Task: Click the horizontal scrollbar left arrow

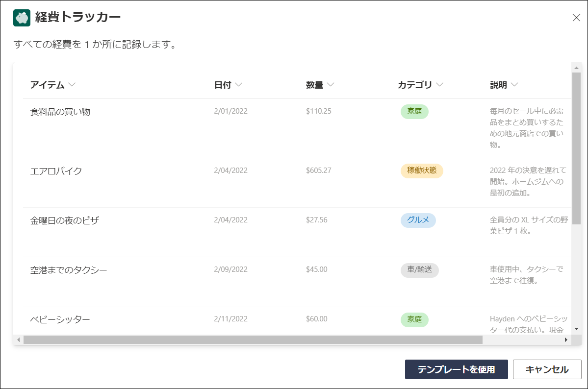Action: tap(18, 340)
